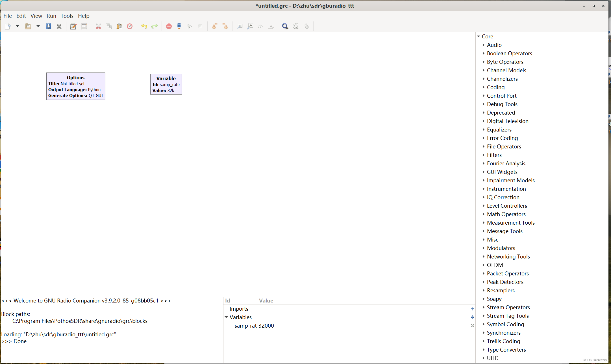Open the find block search tool
The image size is (611, 364).
[x=285, y=26]
